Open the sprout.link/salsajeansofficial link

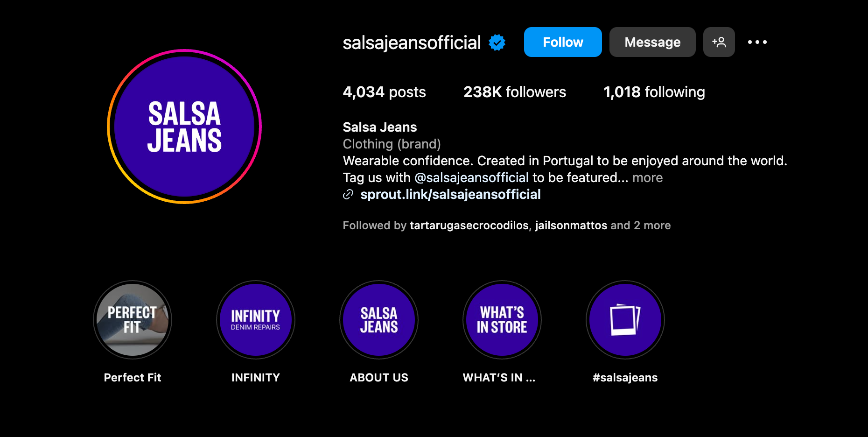point(450,195)
